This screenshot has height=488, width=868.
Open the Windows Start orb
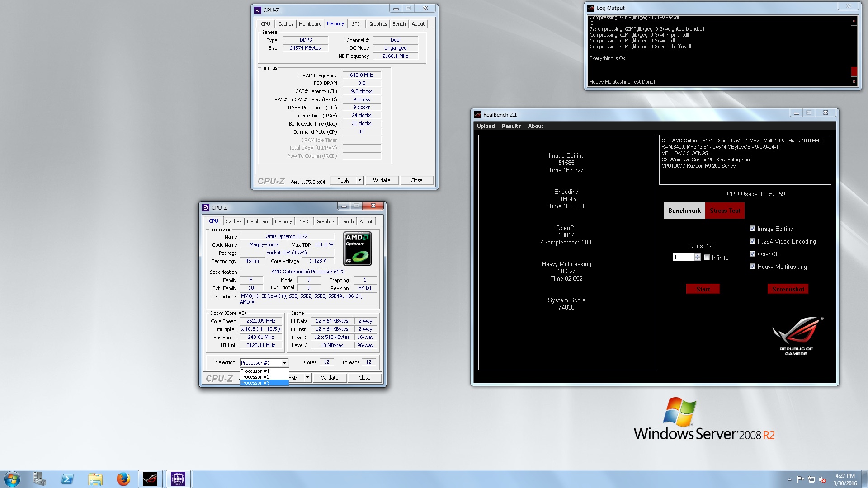(12, 479)
